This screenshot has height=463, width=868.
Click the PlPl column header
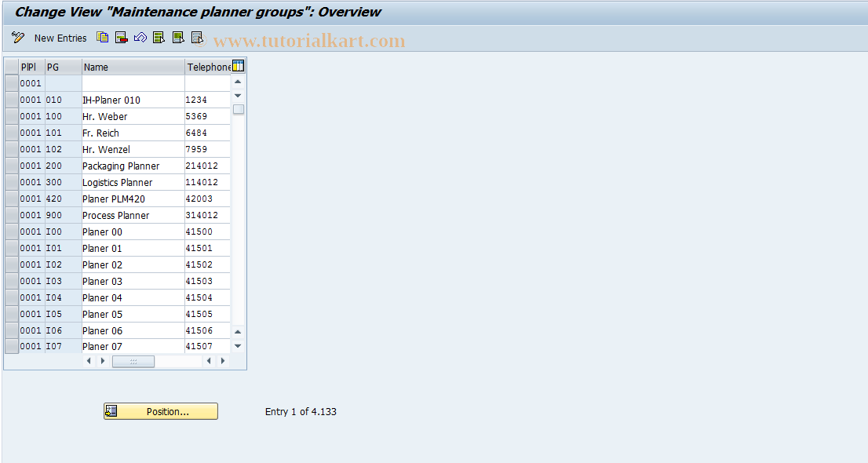pos(31,67)
